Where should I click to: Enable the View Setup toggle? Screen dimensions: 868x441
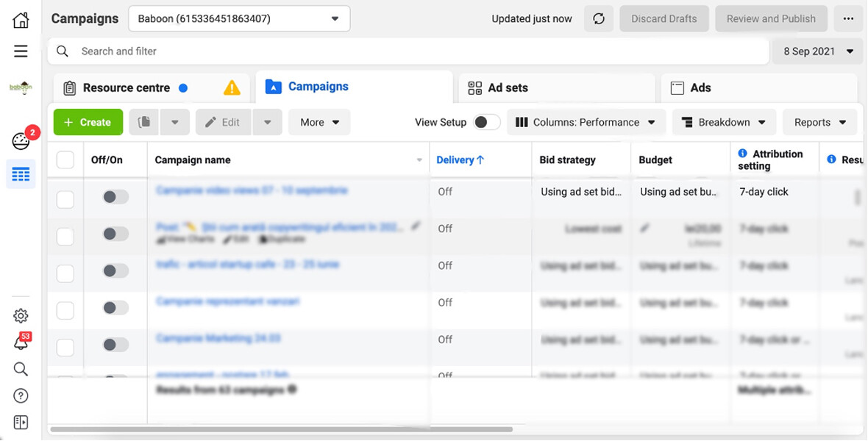(x=486, y=122)
